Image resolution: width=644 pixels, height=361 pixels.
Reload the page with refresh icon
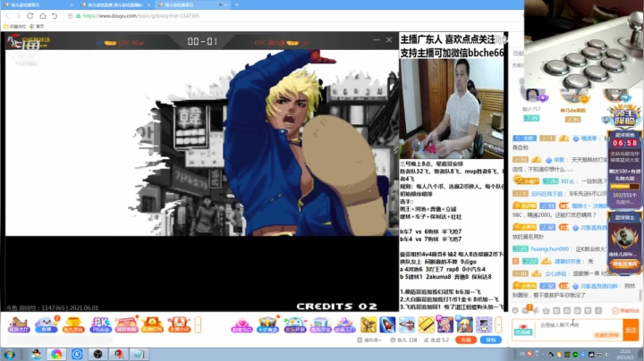tap(30, 15)
